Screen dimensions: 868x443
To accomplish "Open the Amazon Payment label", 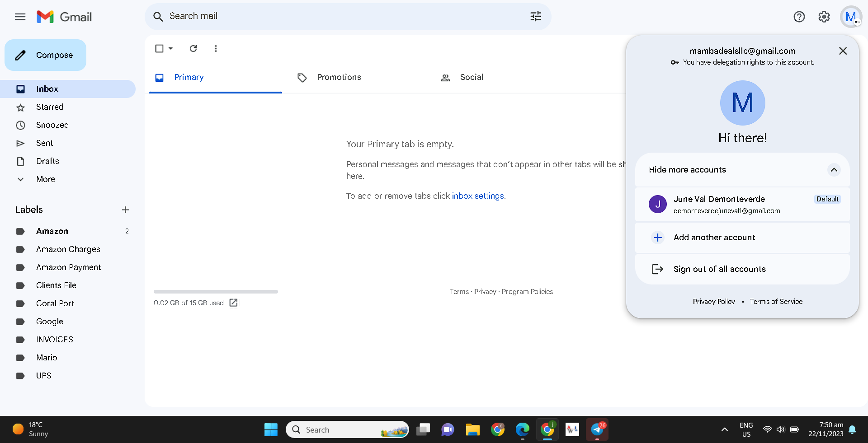I will coord(68,267).
